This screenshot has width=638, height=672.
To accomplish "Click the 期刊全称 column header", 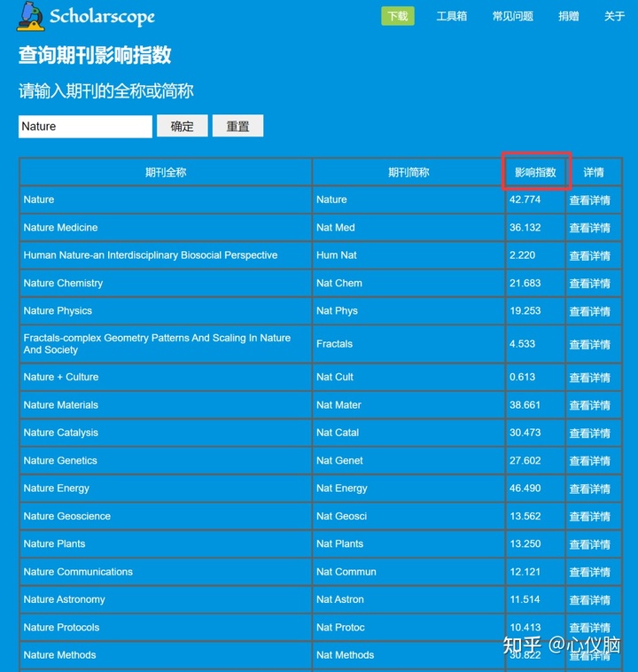I will coord(166,172).
